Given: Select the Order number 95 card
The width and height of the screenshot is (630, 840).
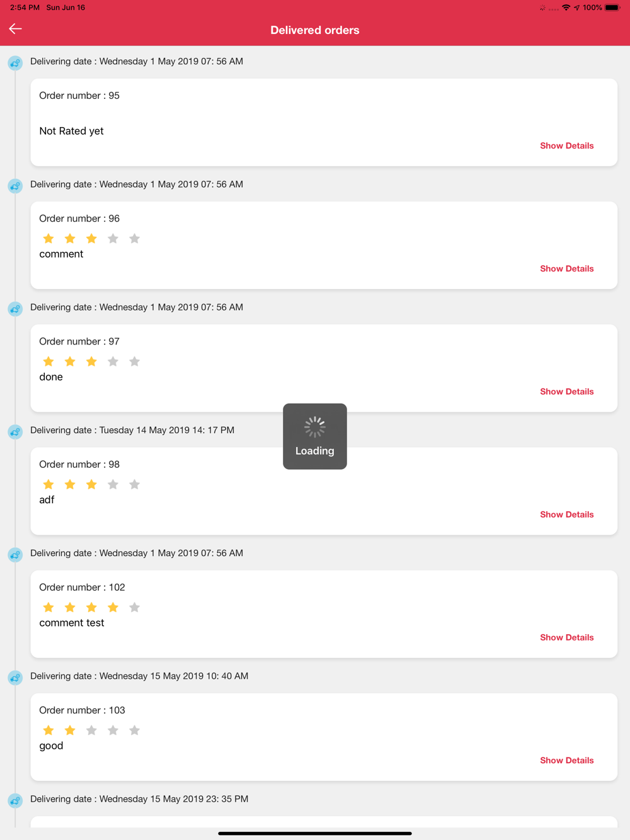Looking at the screenshot, I should tap(324, 122).
